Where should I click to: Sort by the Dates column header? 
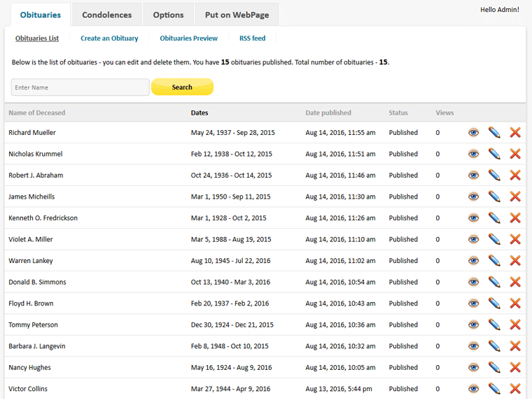pyautogui.click(x=199, y=113)
